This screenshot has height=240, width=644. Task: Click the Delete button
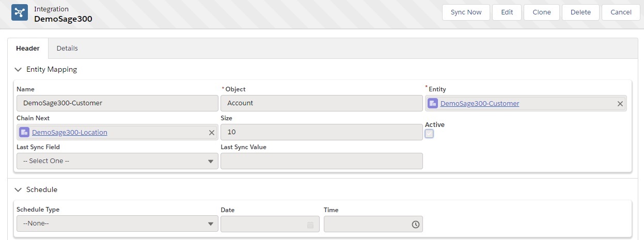[580, 12]
